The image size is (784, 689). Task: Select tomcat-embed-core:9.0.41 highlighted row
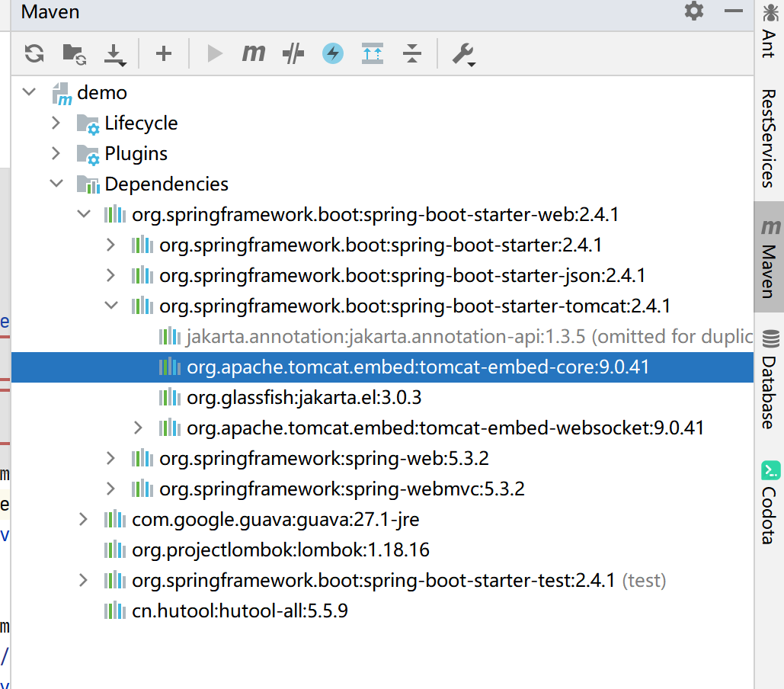click(382, 367)
